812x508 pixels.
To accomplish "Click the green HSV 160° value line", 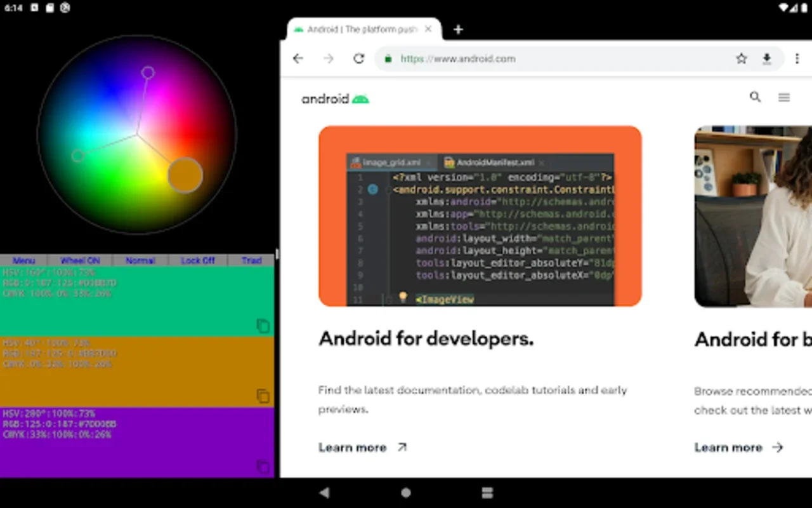I will [48, 272].
